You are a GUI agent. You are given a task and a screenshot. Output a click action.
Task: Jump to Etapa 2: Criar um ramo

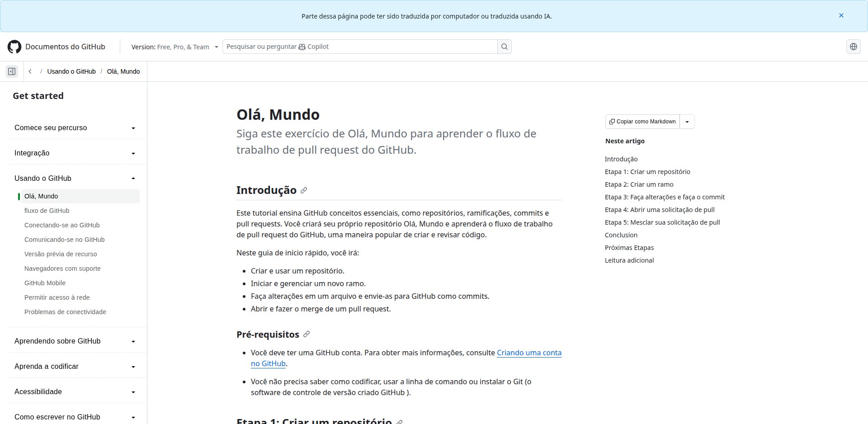pos(639,184)
